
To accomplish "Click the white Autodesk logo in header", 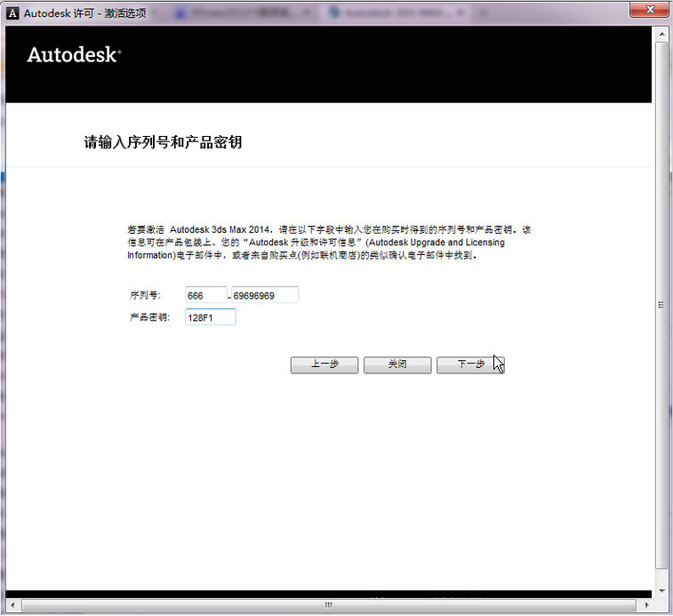I will pos(75,55).
